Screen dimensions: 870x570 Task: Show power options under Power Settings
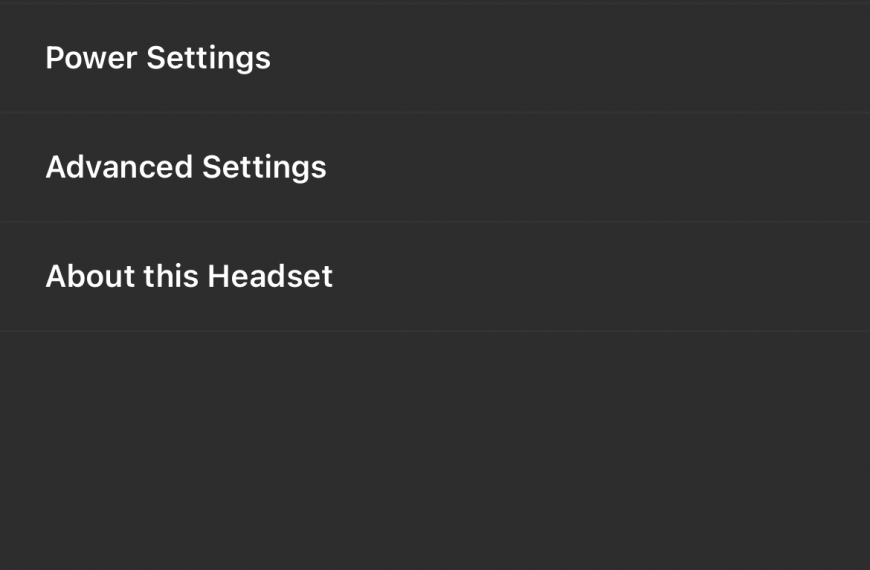click(x=435, y=58)
